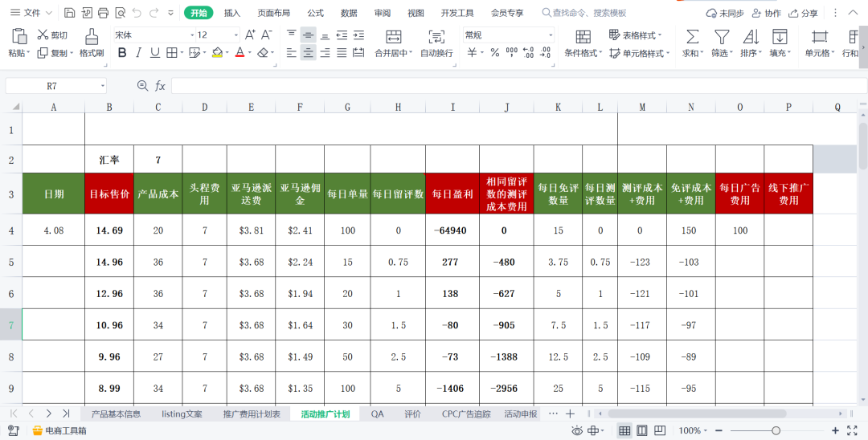Click the 分享 (Share) button
The height and width of the screenshot is (440, 868).
[804, 13]
